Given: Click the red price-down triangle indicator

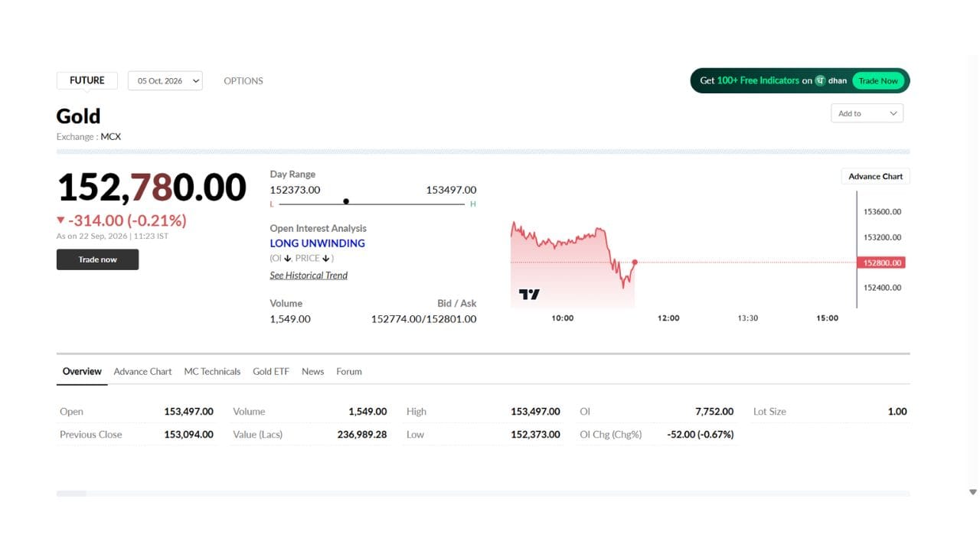Looking at the screenshot, I should tap(60, 220).
